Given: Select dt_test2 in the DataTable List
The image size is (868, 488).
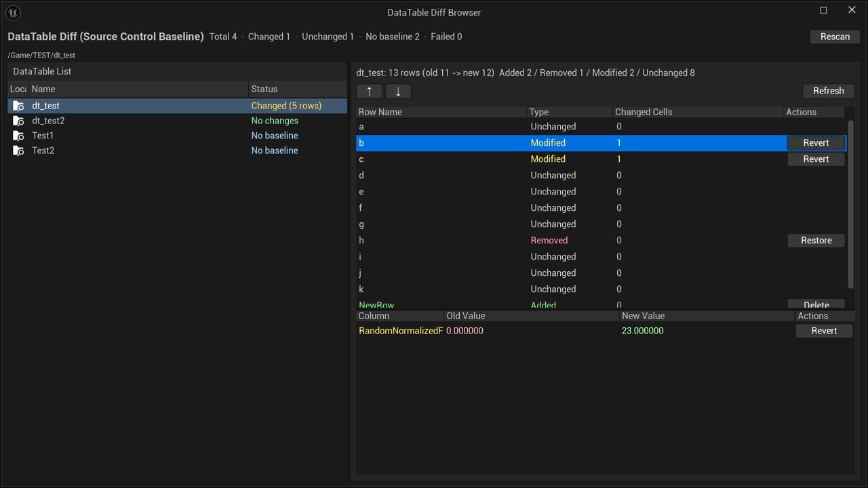Looking at the screenshot, I should (x=178, y=121).
